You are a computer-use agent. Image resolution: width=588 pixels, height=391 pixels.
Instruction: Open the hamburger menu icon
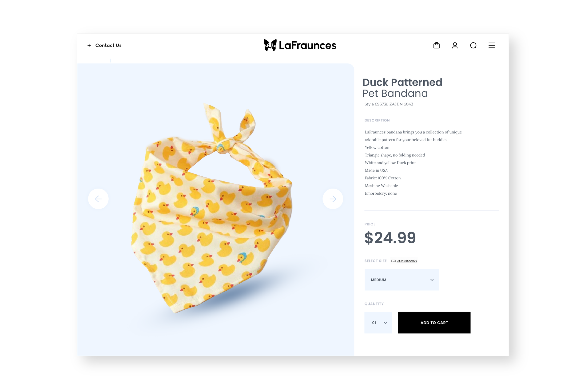pyautogui.click(x=492, y=45)
